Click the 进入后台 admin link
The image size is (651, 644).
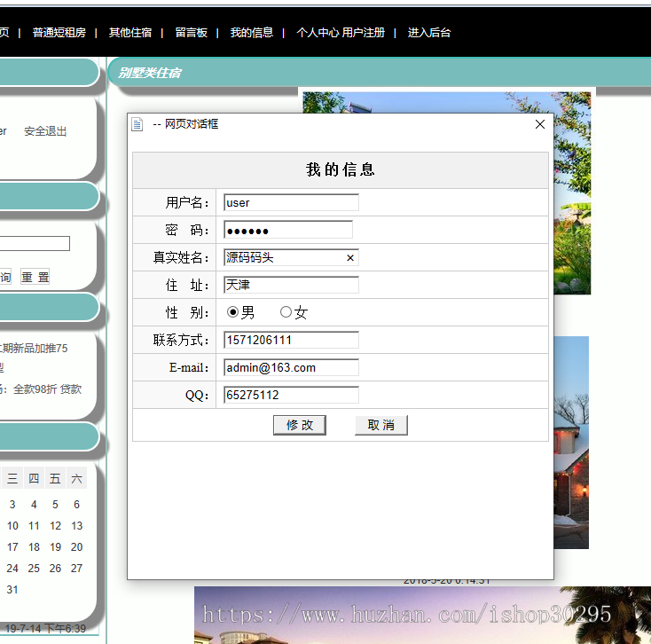(429, 33)
